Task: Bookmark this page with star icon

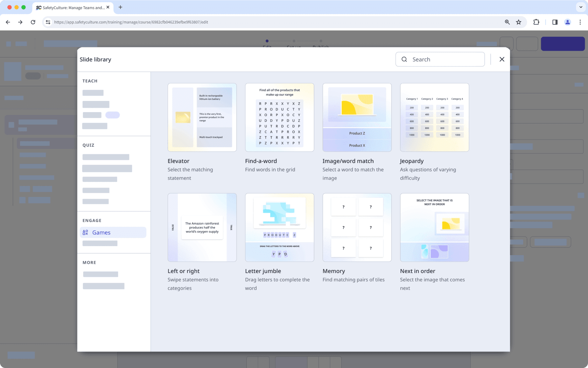Action: [x=519, y=22]
